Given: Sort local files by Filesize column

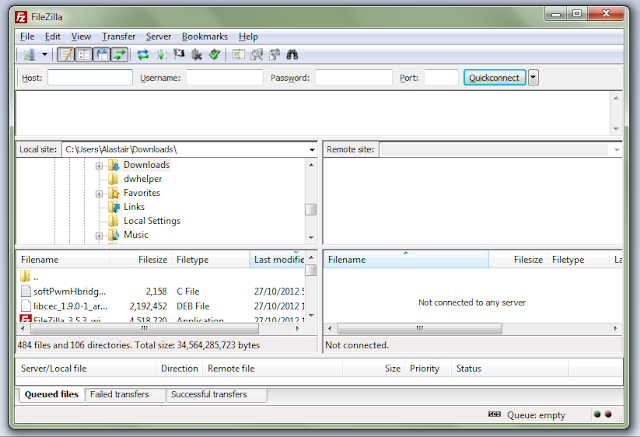Looking at the screenshot, I should tap(140, 260).
